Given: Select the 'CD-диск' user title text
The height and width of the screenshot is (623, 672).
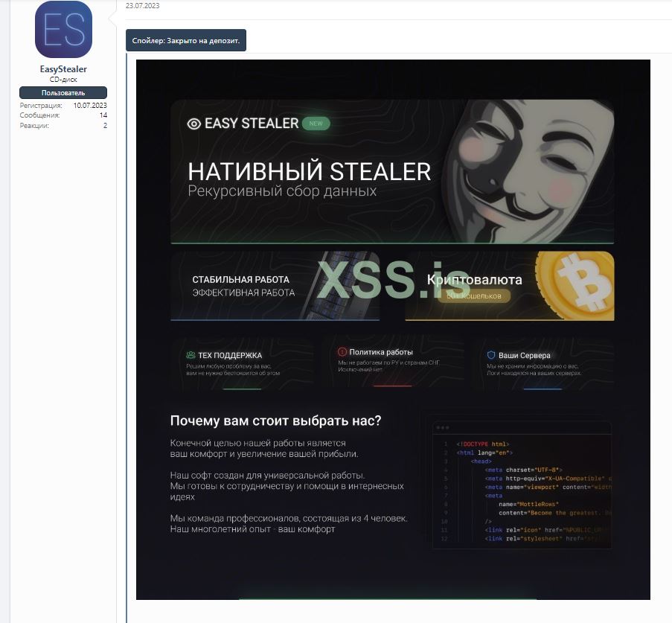Looking at the screenshot, I should pos(63,80).
